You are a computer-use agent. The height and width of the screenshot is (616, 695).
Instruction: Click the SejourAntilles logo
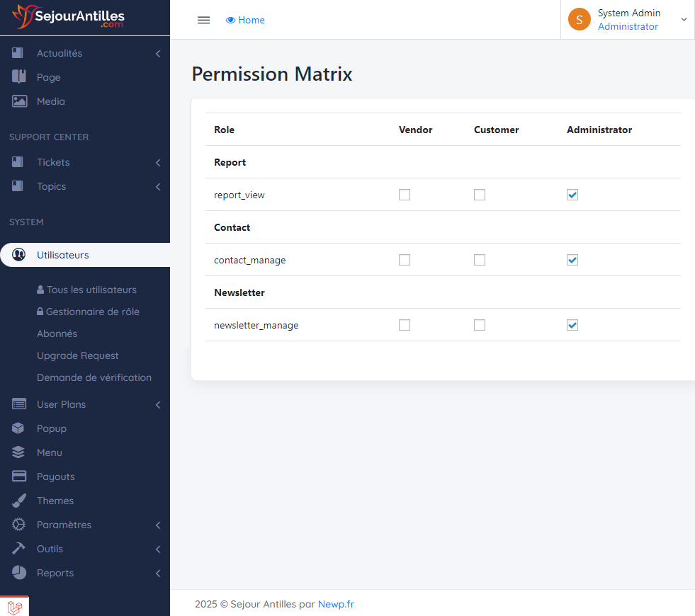tap(69, 17)
